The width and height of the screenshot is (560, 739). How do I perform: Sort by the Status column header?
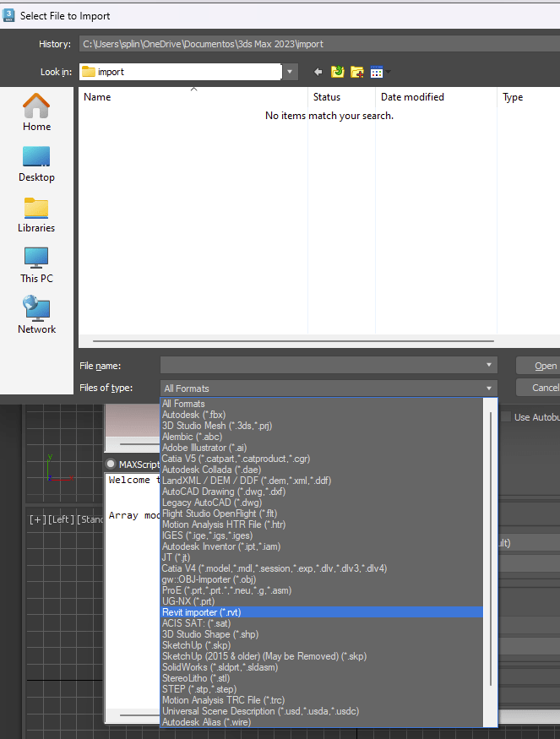coord(342,96)
